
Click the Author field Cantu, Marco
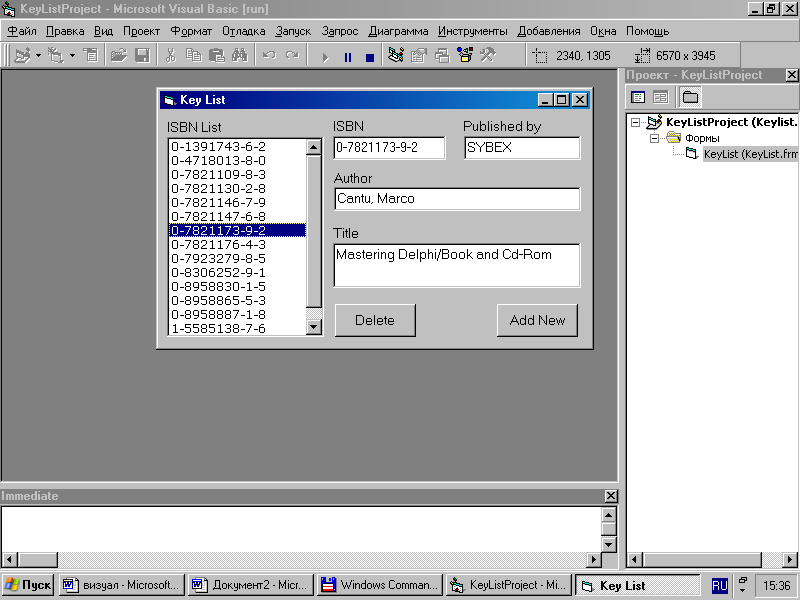coord(457,199)
